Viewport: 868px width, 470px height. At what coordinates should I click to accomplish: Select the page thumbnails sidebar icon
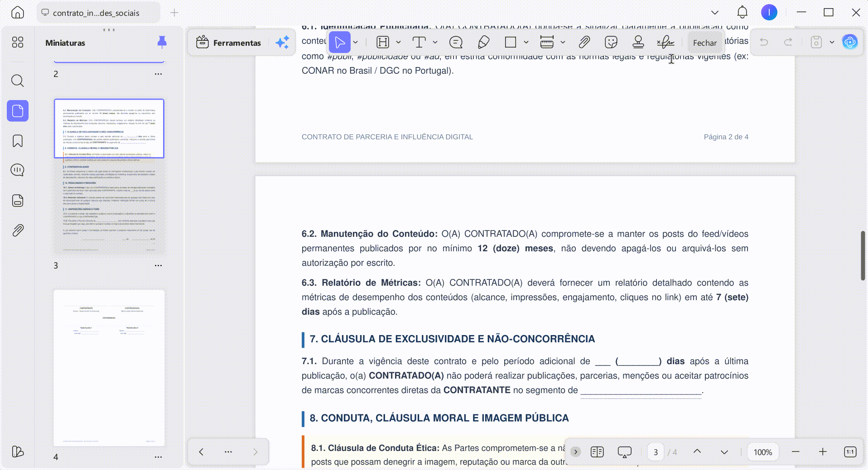pos(18,110)
